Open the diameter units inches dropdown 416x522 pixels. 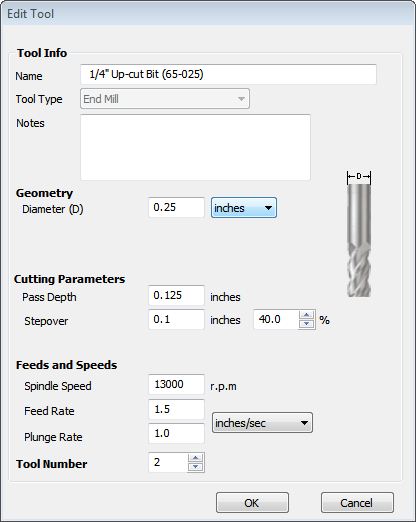[244, 208]
